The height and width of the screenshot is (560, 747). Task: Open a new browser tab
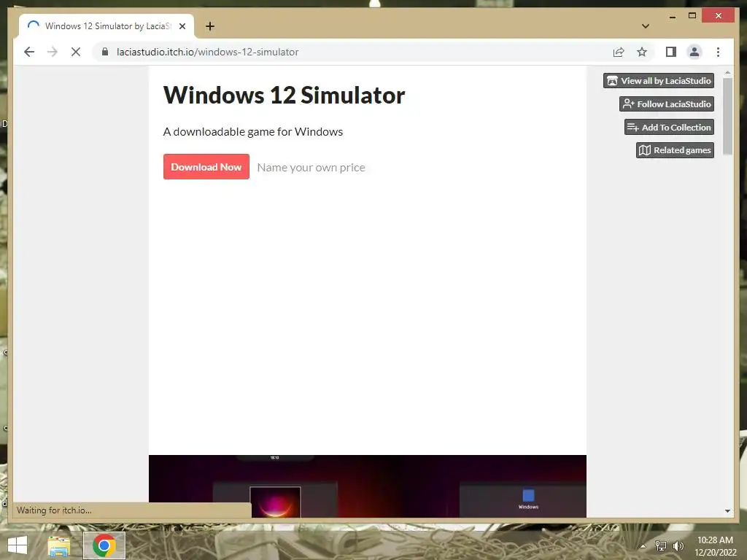pos(210,26)
